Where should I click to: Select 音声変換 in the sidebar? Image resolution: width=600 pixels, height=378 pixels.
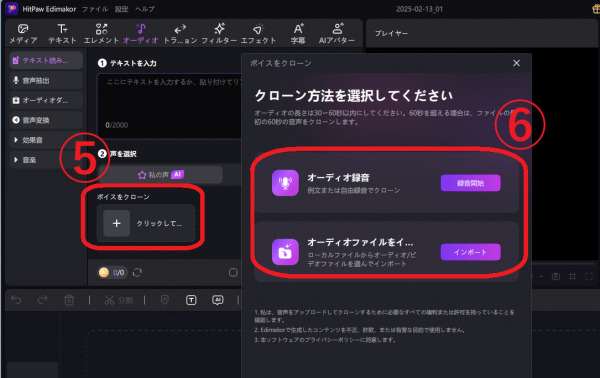[46, 120]
